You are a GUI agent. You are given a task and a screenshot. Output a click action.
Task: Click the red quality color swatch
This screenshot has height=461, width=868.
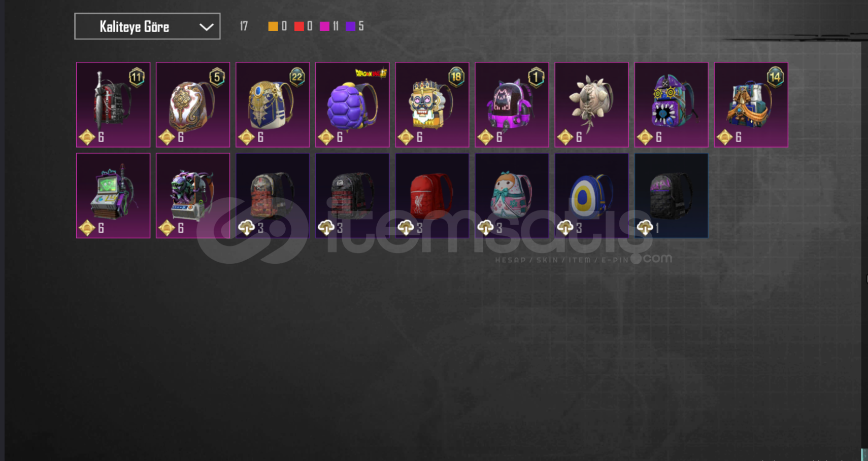tap(299, 26)
